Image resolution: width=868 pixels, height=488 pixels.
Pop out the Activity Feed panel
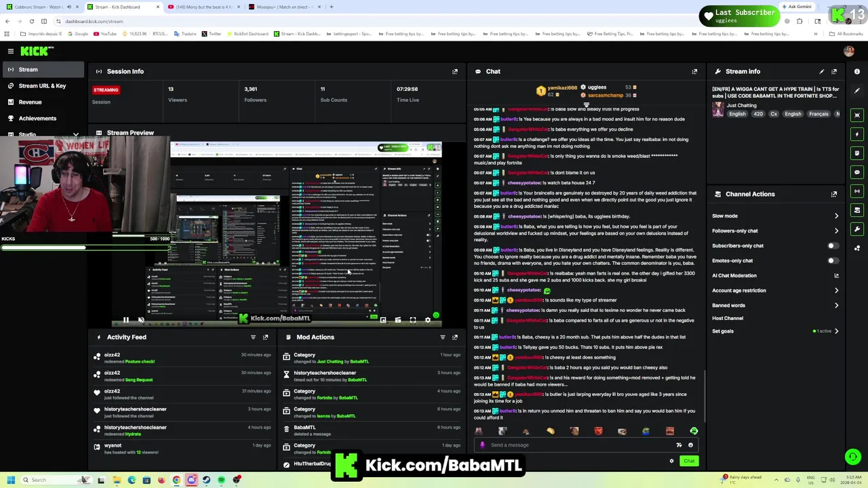pyautogui.click(x=265, y=337)
